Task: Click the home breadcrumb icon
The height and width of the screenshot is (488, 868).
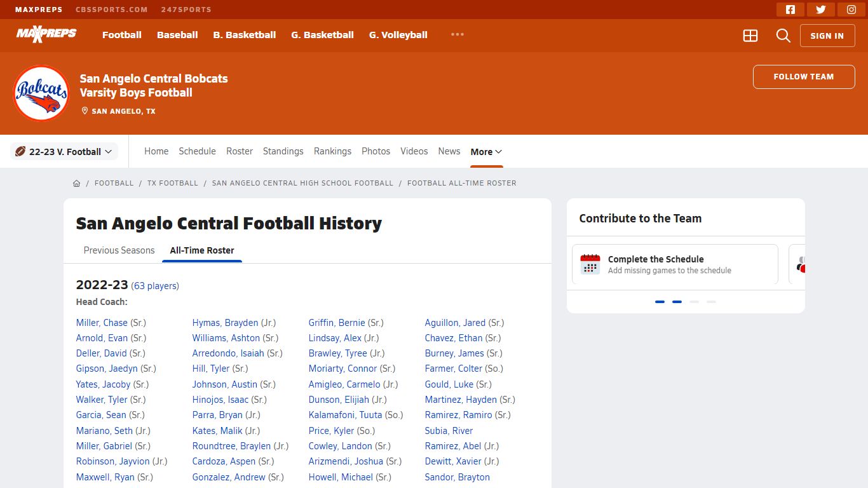Action: (x=76, y=183)
